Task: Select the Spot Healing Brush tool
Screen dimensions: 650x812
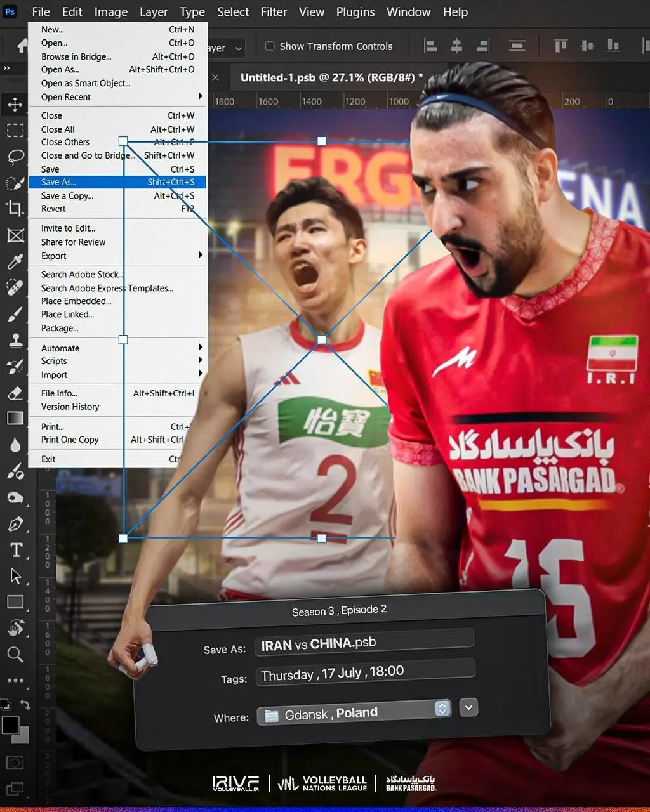Action: (x=15, y=287)
